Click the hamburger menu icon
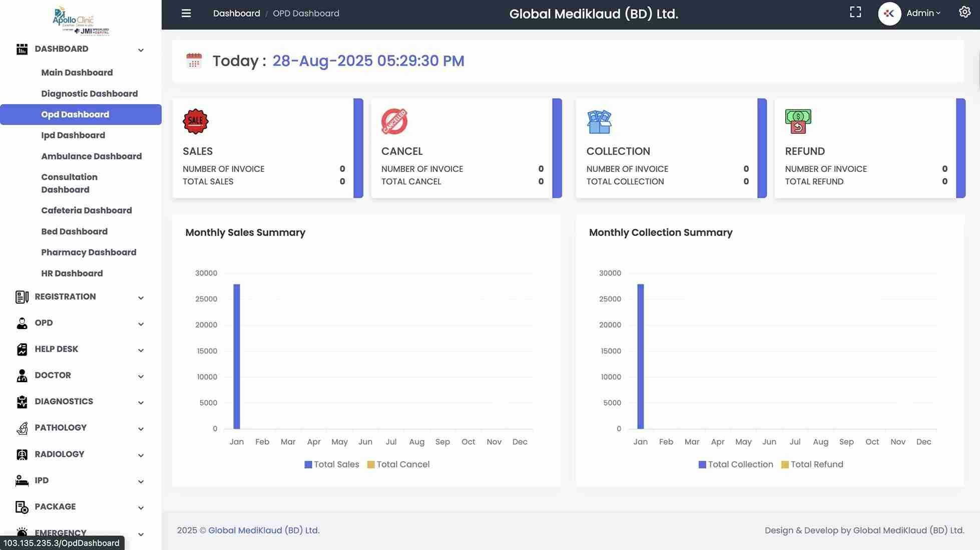The height and width of the screenshot is (550, 980). 186,14
